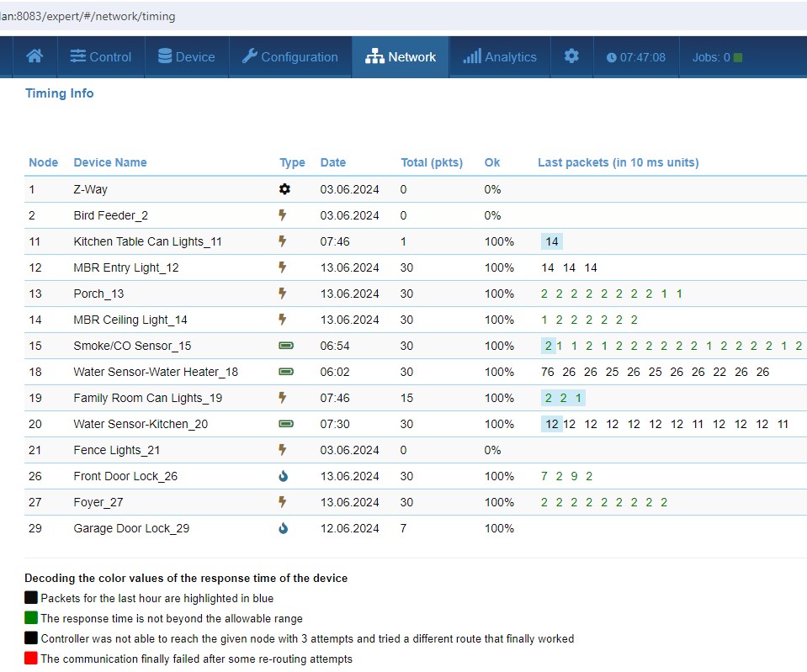Click green swatch for allowable range legend
Image resolution: width=807 pixels, height=672 pixels.
(x=31, y=617)
